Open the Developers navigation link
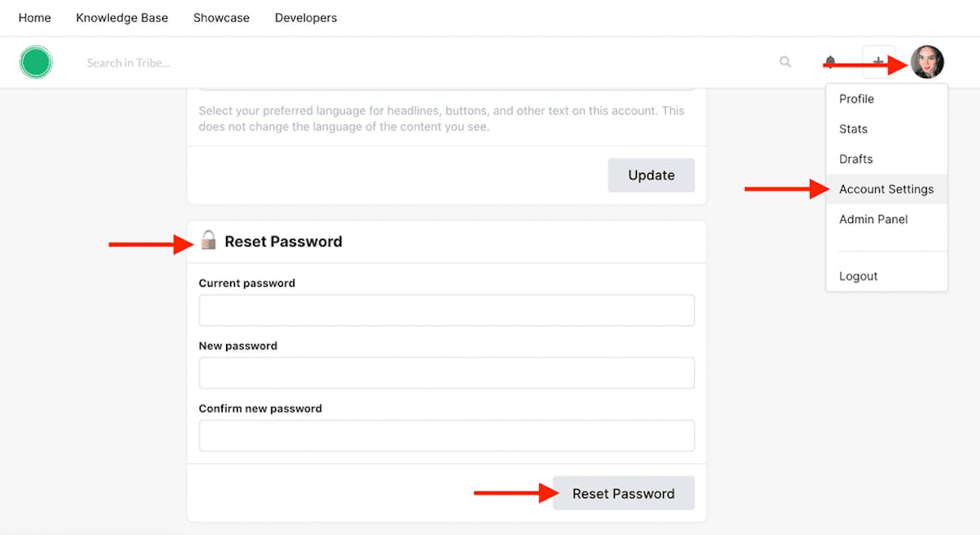Screen dimensions: 980x535 click(306, 17)
